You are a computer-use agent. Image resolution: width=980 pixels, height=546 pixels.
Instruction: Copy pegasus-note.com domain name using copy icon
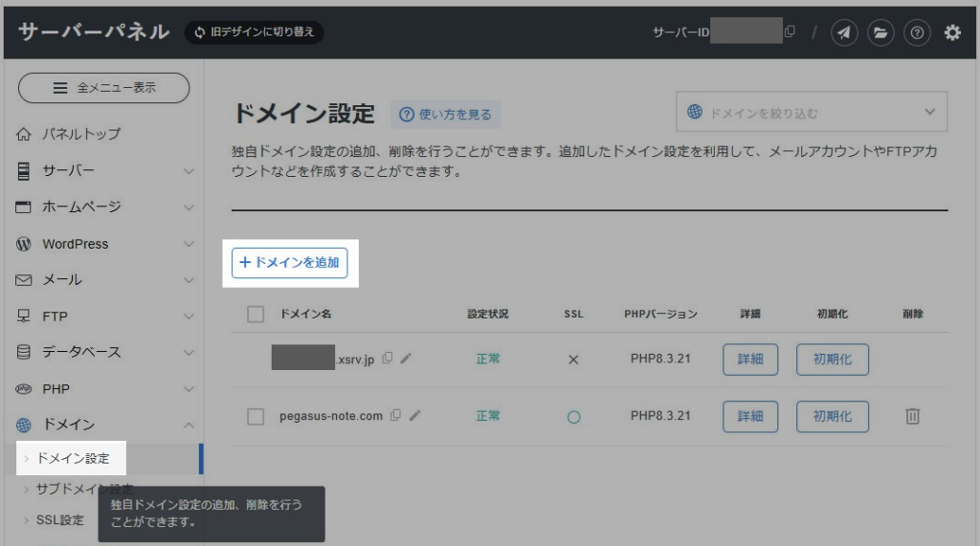coord(395,416)
